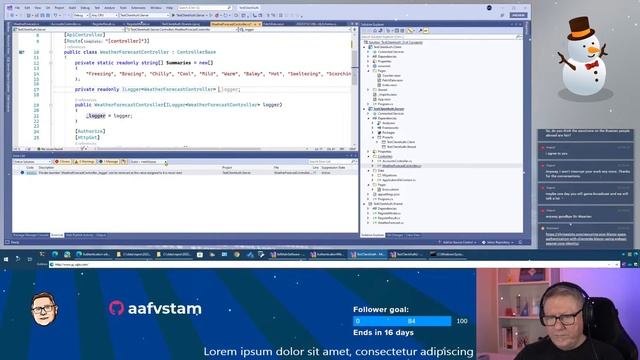This screenshot has width=640, height=360.
Task: Collapse the WeatherForecastController class outline
Action: click(51, 52)
